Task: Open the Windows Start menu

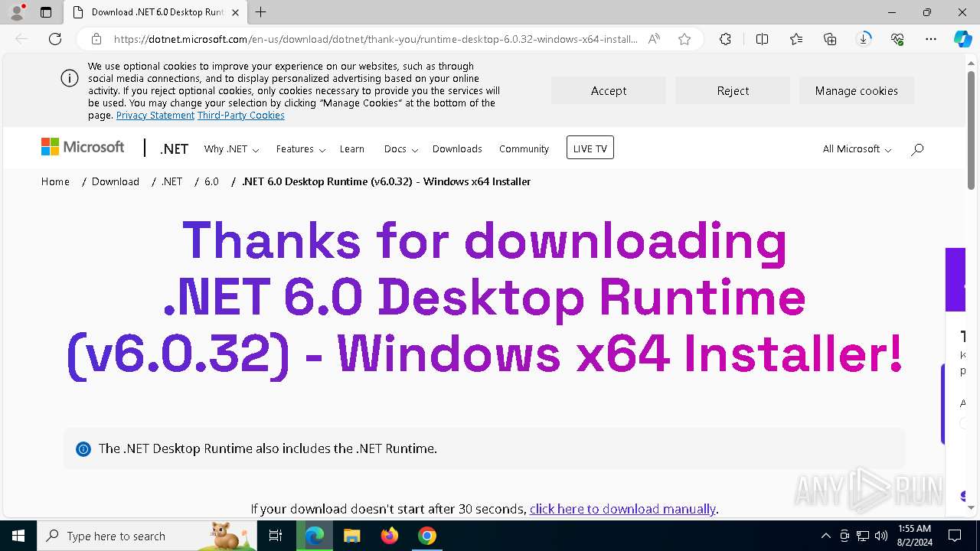Action: (18, 536)
